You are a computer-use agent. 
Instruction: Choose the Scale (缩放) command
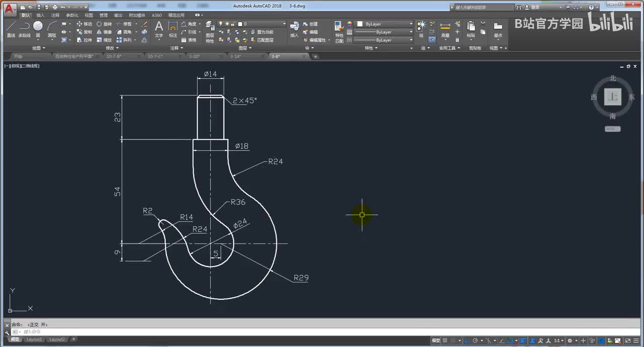click(104, 40)
